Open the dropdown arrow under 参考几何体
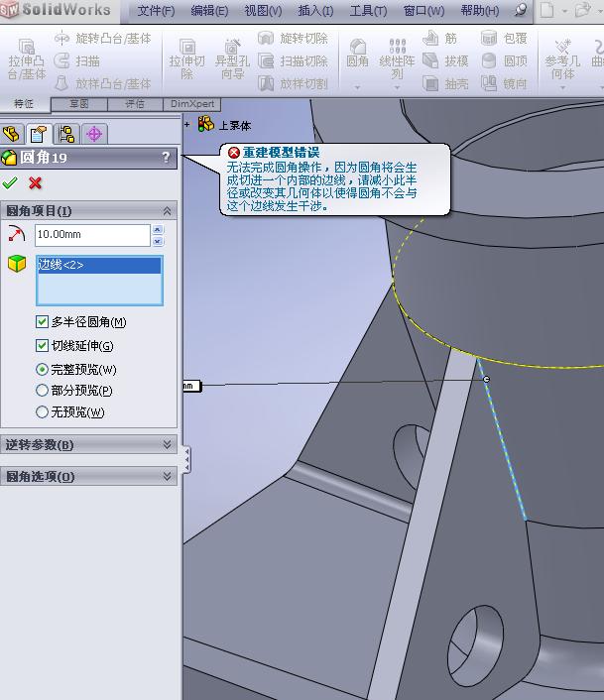 pos(562,87)
